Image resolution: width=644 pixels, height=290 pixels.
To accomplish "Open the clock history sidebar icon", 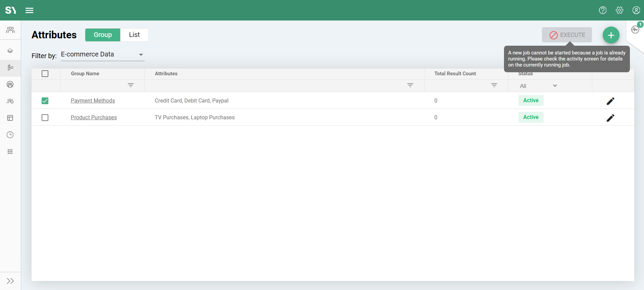I will (10, 135).
